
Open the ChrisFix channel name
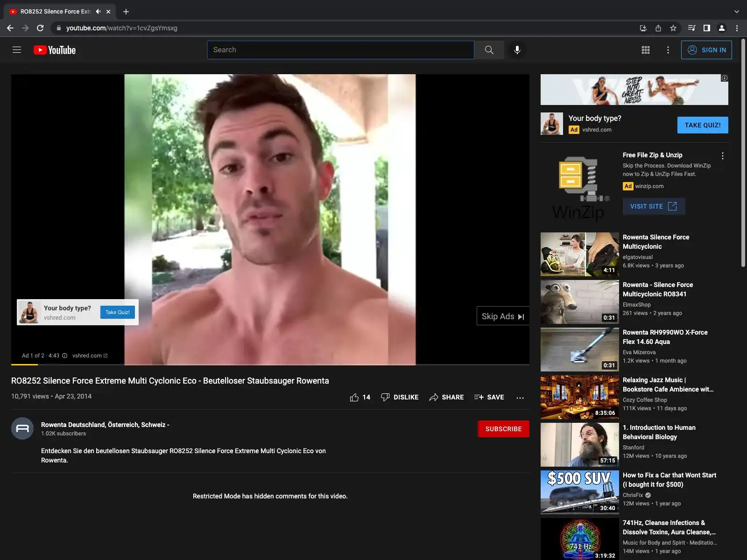click(633, 495)
